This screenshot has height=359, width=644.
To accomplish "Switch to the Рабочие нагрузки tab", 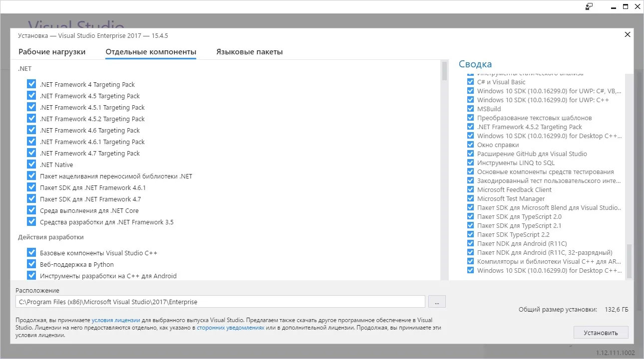I will click(x=52, y=52).
